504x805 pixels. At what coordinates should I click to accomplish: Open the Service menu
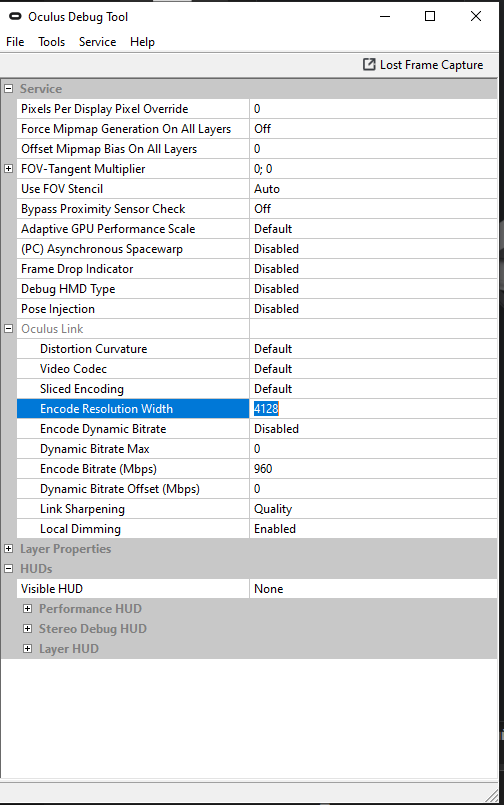point(98,42)
